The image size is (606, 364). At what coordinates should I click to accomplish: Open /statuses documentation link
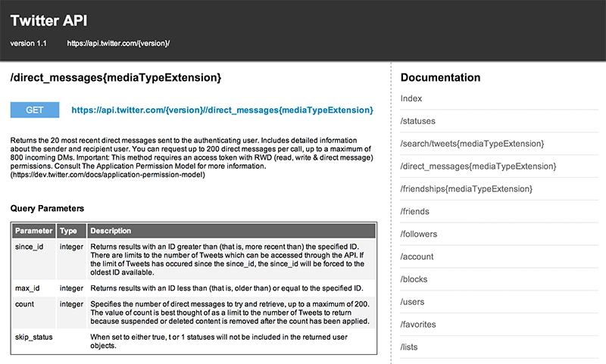[418, 121]
